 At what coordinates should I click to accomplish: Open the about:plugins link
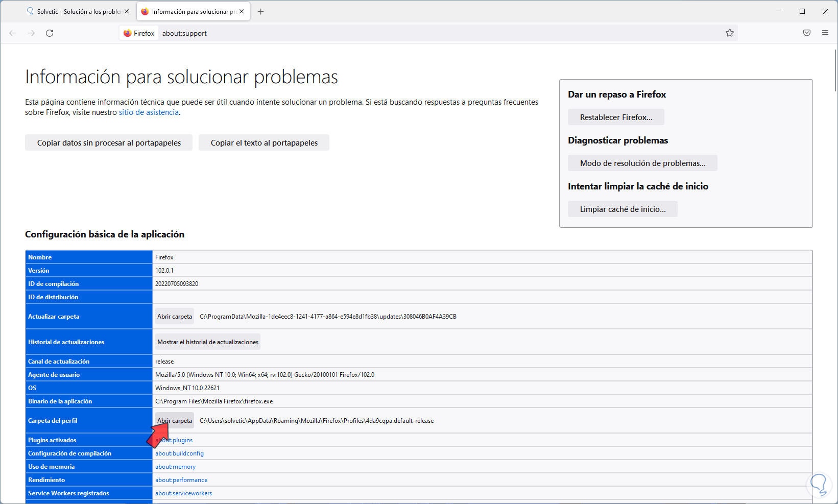tap(174, 440)
